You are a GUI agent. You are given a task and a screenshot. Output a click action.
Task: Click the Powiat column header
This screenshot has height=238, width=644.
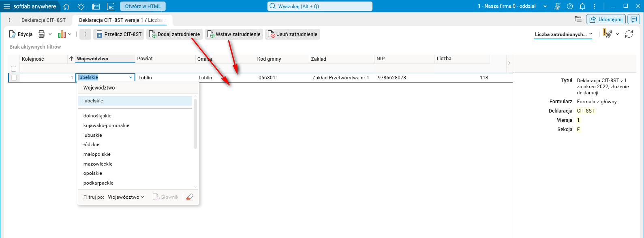[165, 59]
